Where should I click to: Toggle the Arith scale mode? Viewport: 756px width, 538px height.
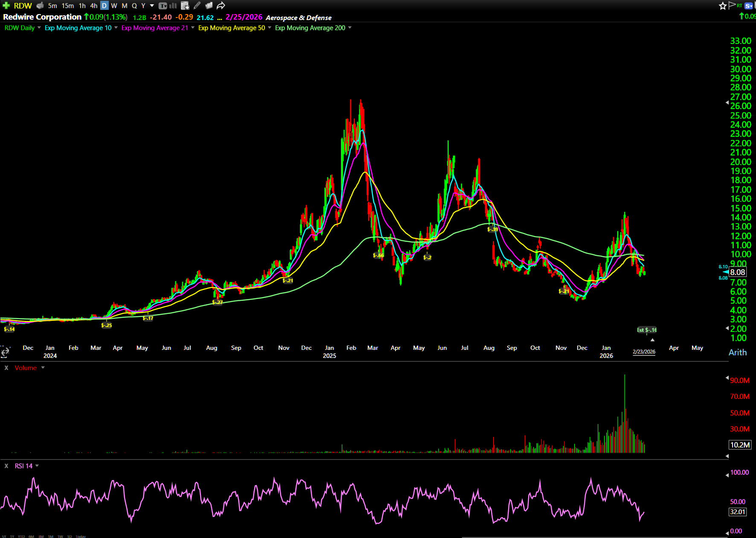(737, 352)
